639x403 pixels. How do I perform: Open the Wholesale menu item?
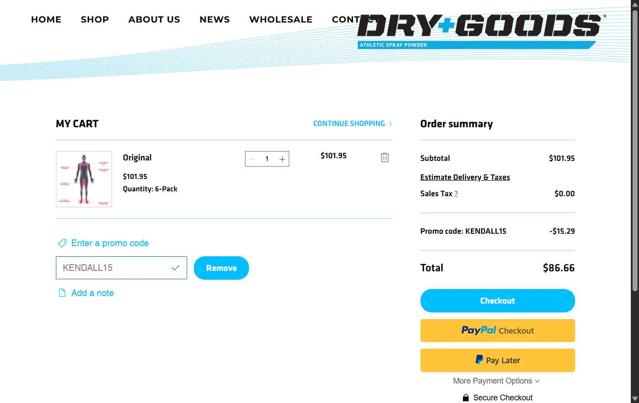pos(281,20)
